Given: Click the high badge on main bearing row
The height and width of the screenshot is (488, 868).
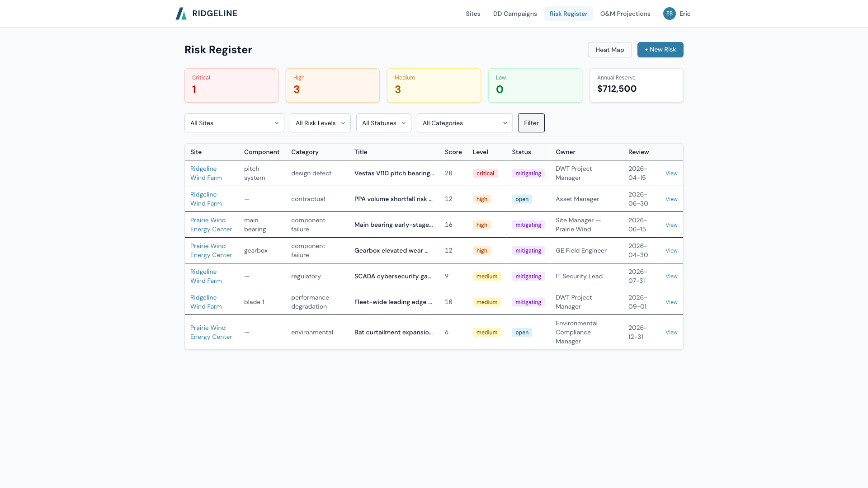Looking at the screenshot, I should click(481, 225).
